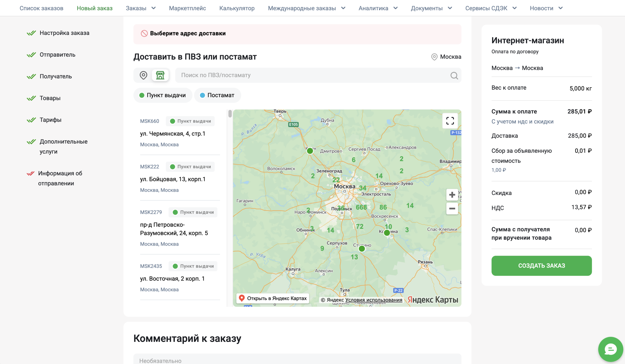Toggle the Пункт выдачи filter
Screen dimensions: 625x364
coord(163,95)
